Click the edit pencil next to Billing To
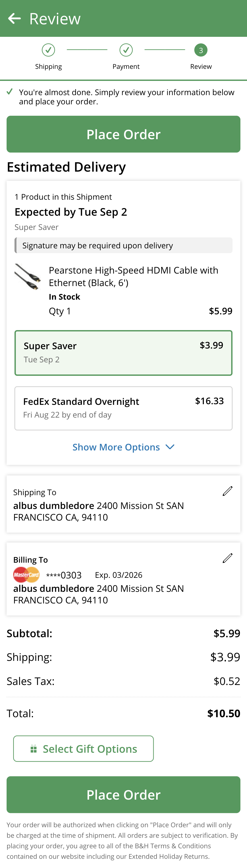The height and width of the screenshot is (868, 247). pyautogui.click(x=227, y=558)
